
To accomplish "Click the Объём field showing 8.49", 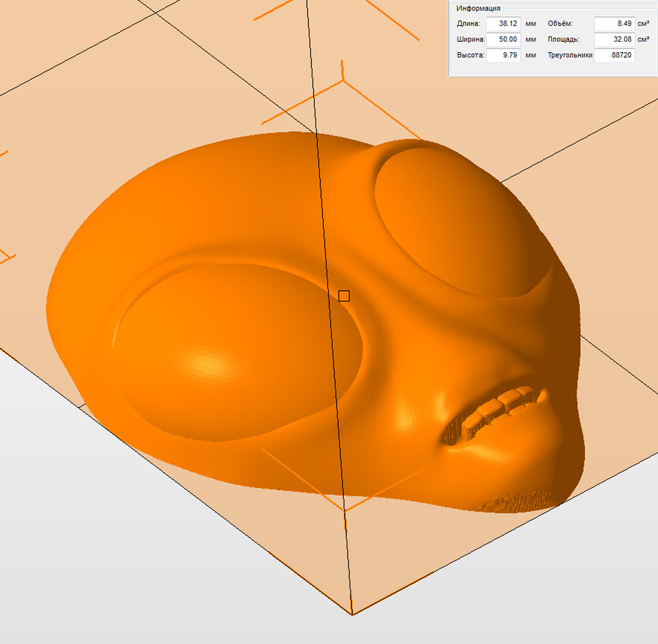I will (x=615, y=24).
